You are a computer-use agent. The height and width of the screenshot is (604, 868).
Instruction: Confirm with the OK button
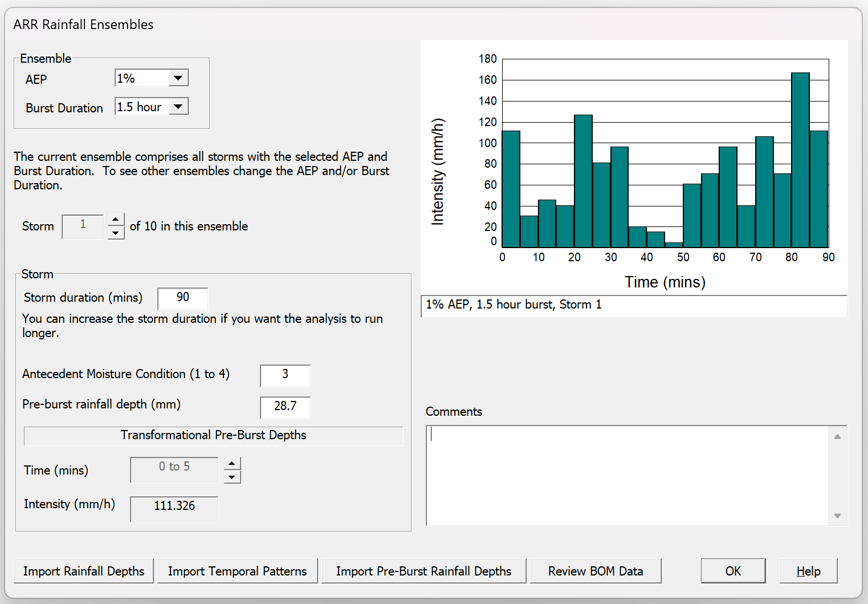tap(733, 571)
